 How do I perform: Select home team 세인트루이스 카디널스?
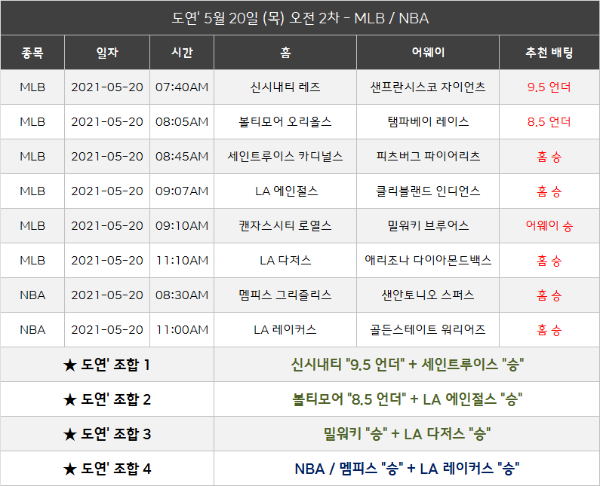pyautogui.click(x=285, y=157)
